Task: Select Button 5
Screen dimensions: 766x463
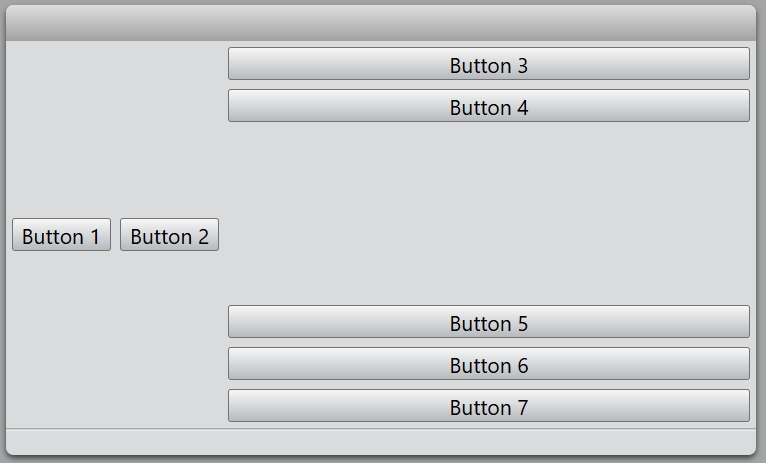Action: (x=488, y=322)
